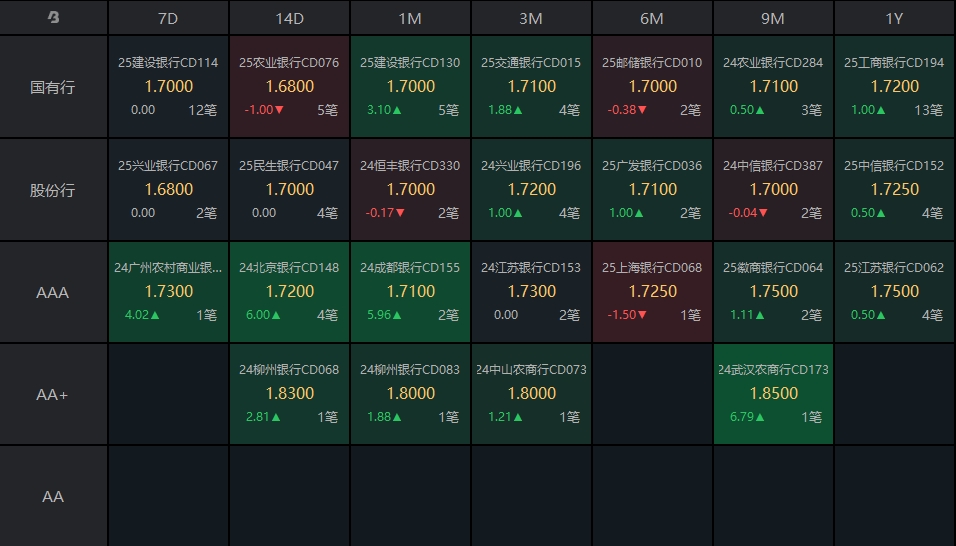
Task: Click the AAA row label
Action: 53,292
